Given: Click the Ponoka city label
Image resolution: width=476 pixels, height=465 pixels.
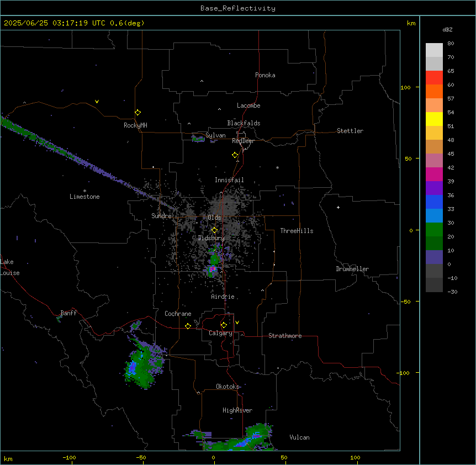Looking at the screenshot, I should click(x=265, y=75).
